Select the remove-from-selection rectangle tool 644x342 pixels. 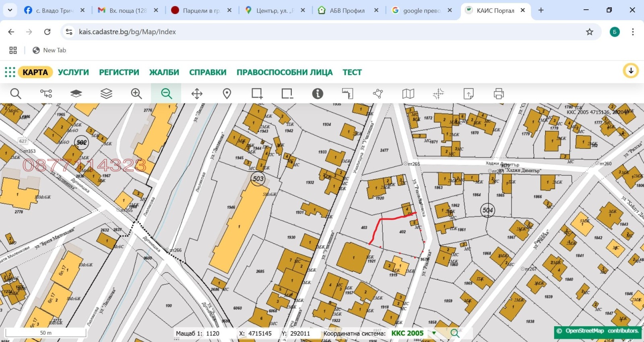pos(287,94)
